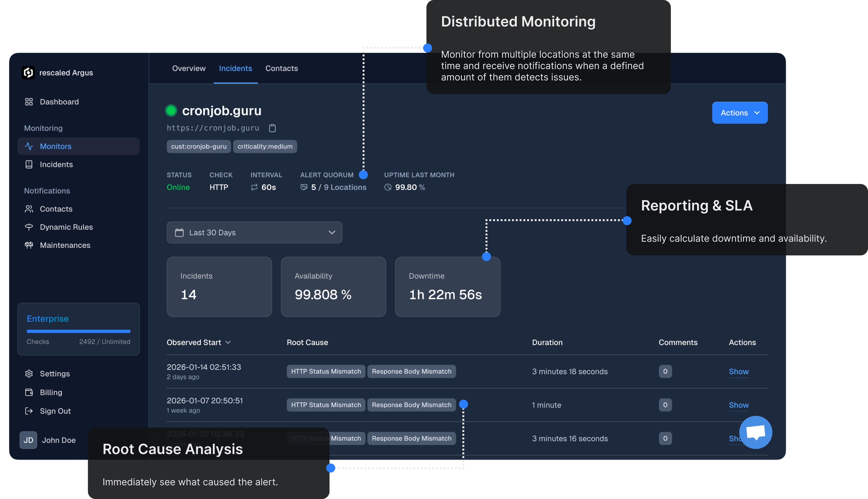Copy the cronjob.guru URL via clipboard icon

tap(272, 128)
